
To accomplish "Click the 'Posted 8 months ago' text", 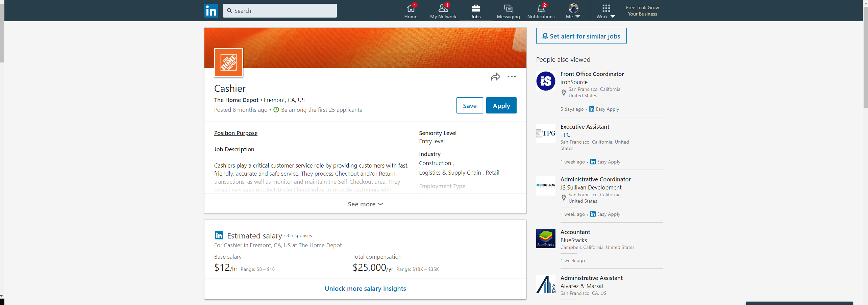I will tap(241, 110).
